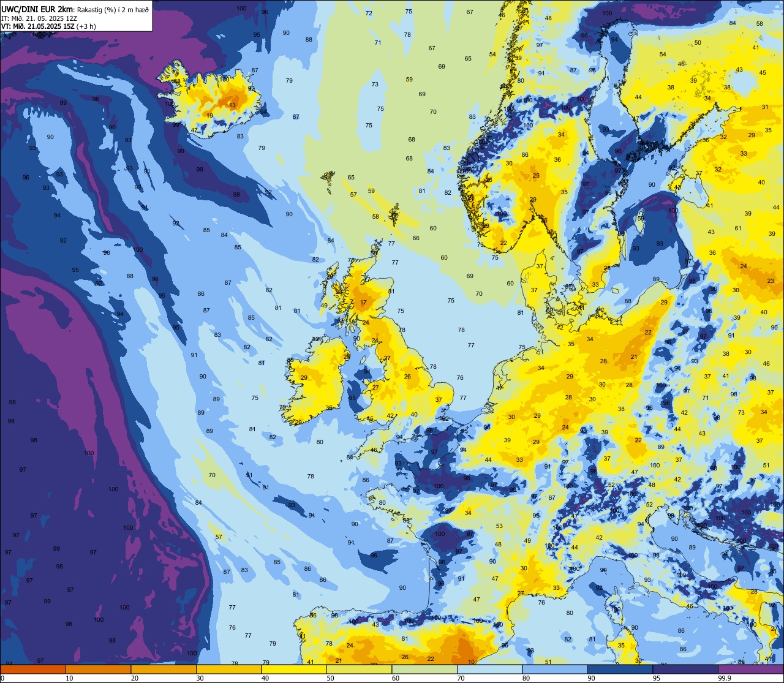
Task: Select the pale green legend swatch between 60 and 70
Action: [x=424, y=669]
